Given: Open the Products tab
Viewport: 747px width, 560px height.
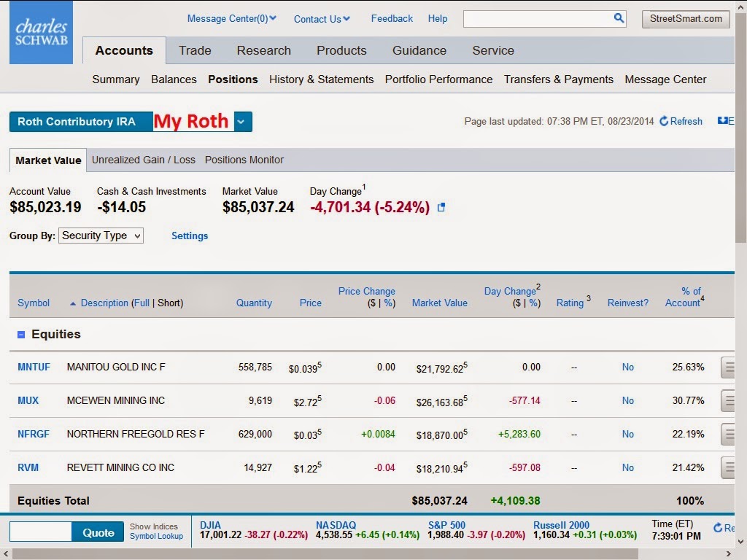Looking at the screenshot, I should click(x=341, y=50).
